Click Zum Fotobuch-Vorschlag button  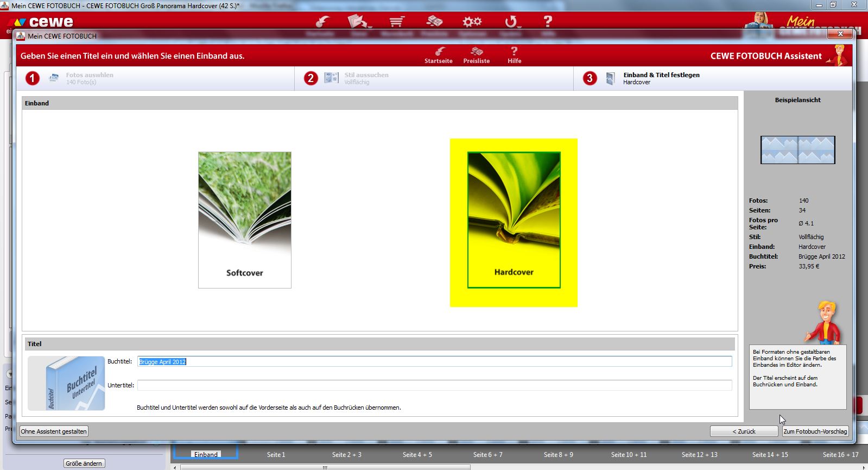tap(815, 431)
